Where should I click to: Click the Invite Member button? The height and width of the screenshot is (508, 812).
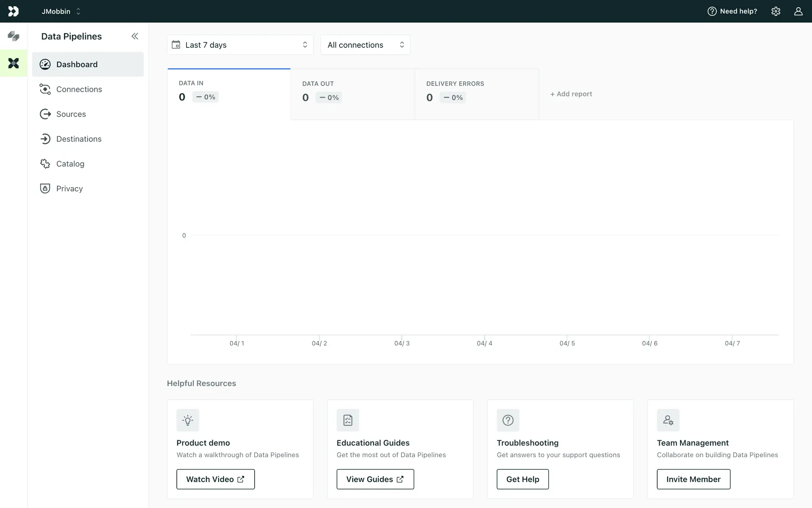pos(693,479)
